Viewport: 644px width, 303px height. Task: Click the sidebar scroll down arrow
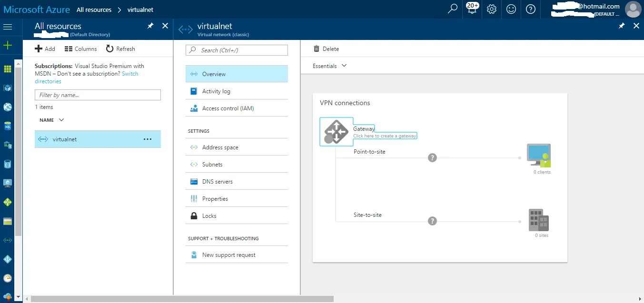coord(18,296)
